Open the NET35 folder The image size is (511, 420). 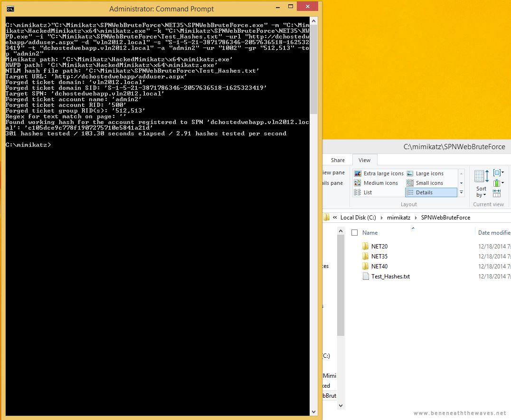pyautogui.click(x=365, y=256)
